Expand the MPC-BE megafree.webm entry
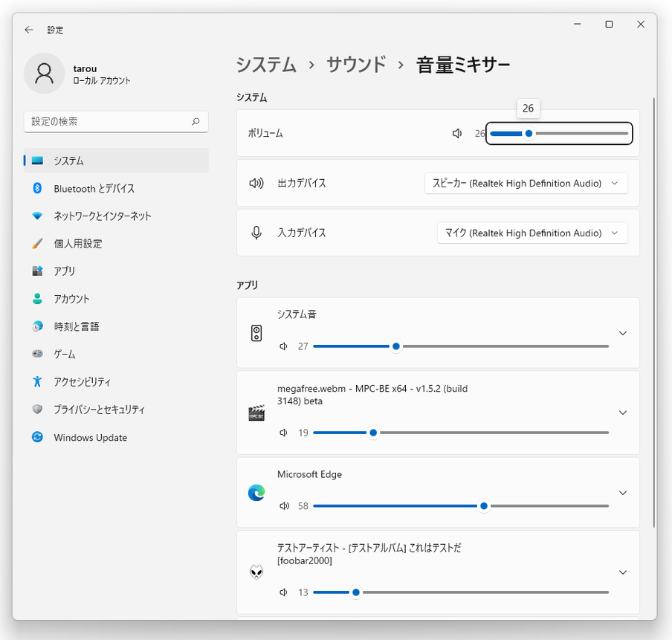Image resolution: width=672 pixels, height=640 pixels. click(x=623, y=413)
